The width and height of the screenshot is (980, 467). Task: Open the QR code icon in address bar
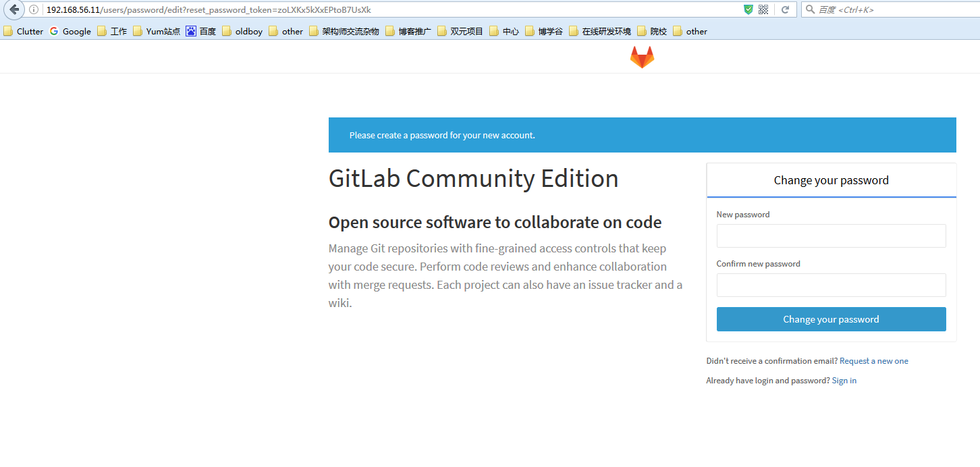[x=763, y=9]
